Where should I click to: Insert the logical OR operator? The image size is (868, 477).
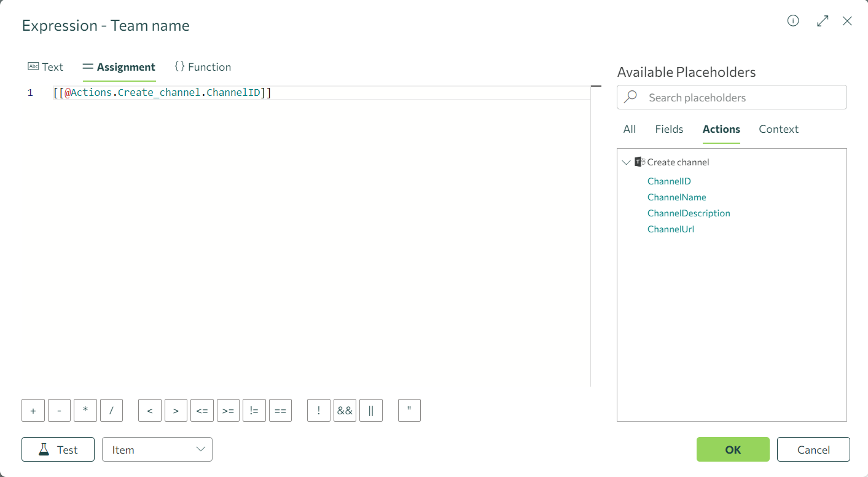click(x=371, y=411)
